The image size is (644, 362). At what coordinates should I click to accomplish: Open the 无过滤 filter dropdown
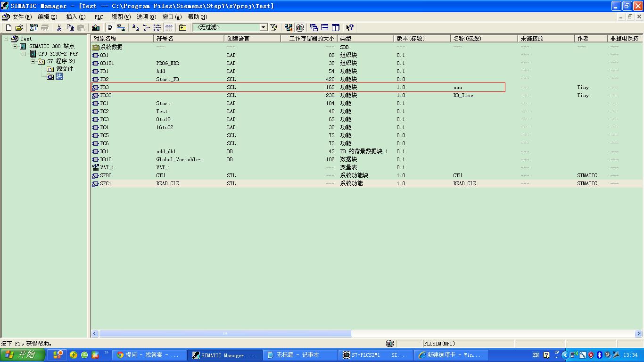click(264, 27)
